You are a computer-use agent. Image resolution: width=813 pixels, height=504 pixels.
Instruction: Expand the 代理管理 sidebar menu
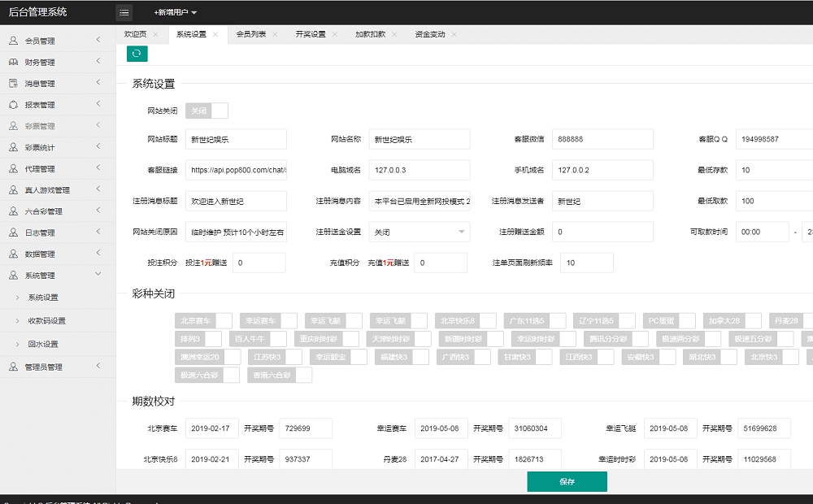pyautogui.click(x=54, y=169)
